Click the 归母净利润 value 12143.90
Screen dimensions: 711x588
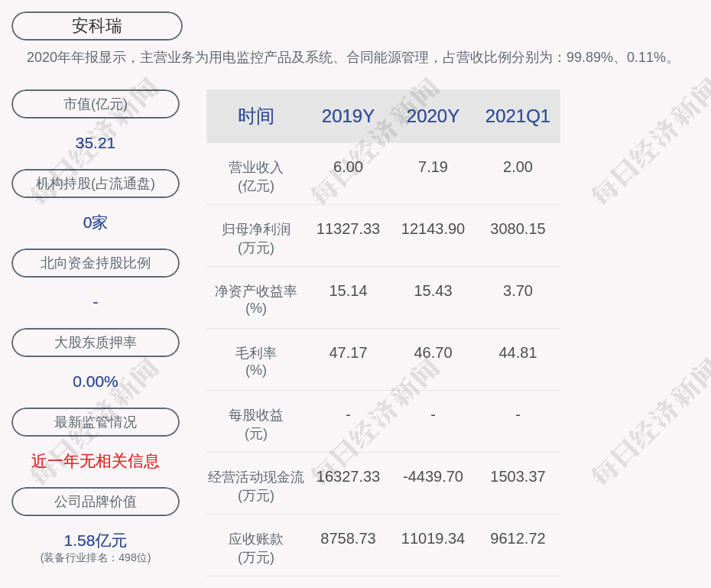(x=433, y=229)
